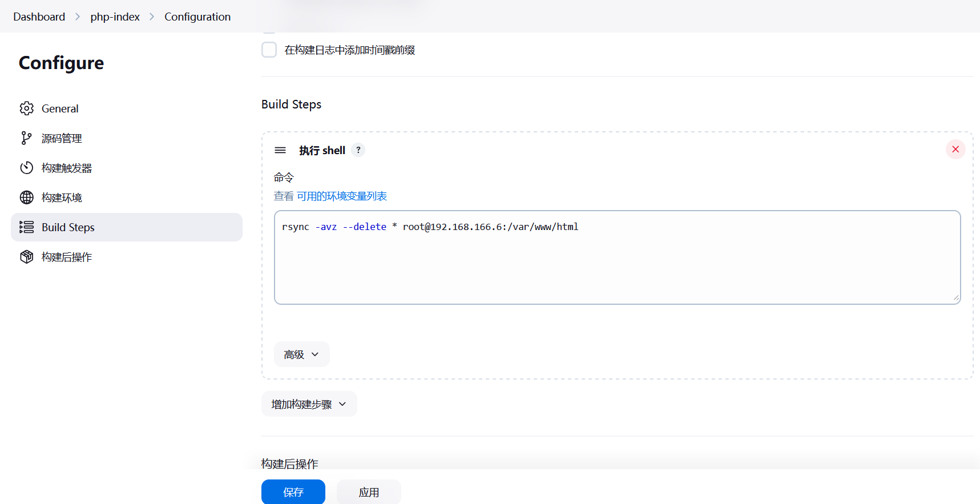980x504 pixels.
Task: Click the drag handle icon beside 执行 shell
Action: (280, 150)
